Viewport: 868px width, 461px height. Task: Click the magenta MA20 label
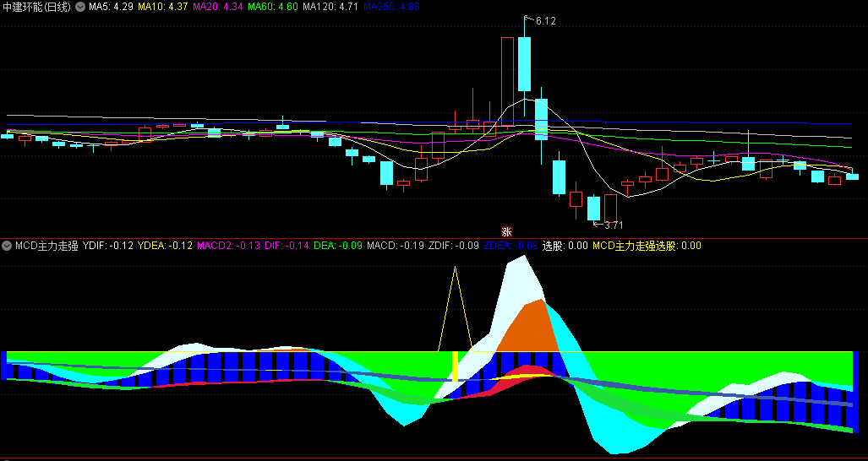(x=218, y=7)
